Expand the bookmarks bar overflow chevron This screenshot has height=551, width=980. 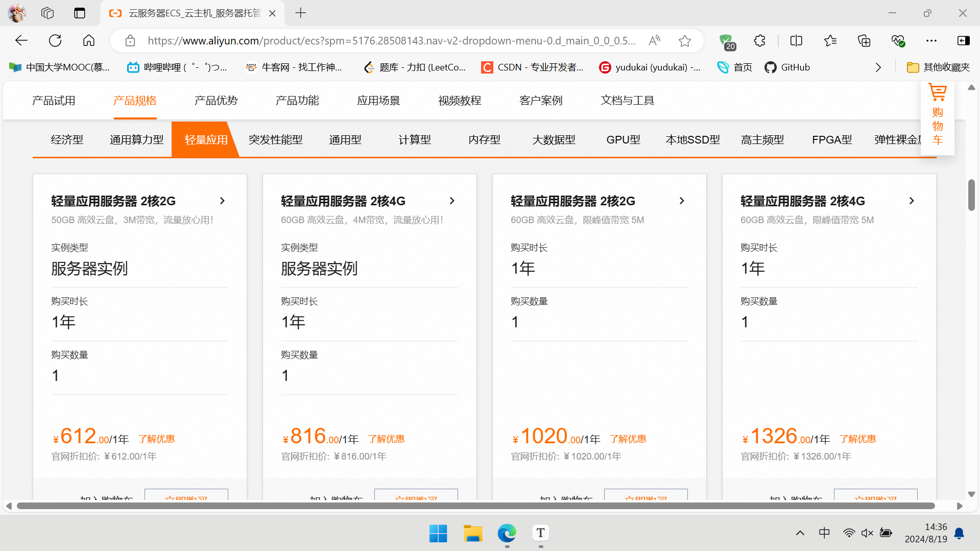coord(878,67)
